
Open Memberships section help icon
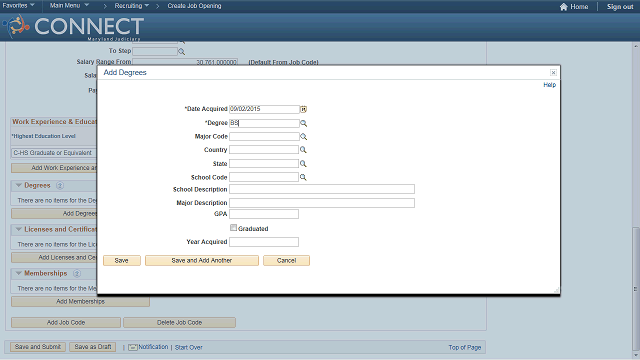pyautogui.click(x=77, y=273)
